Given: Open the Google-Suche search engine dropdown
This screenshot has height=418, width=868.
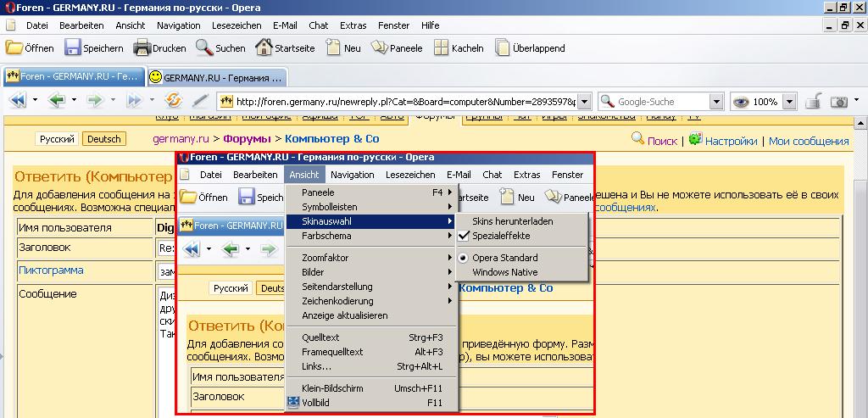Looking at the screenshot, I should point(716,101).
